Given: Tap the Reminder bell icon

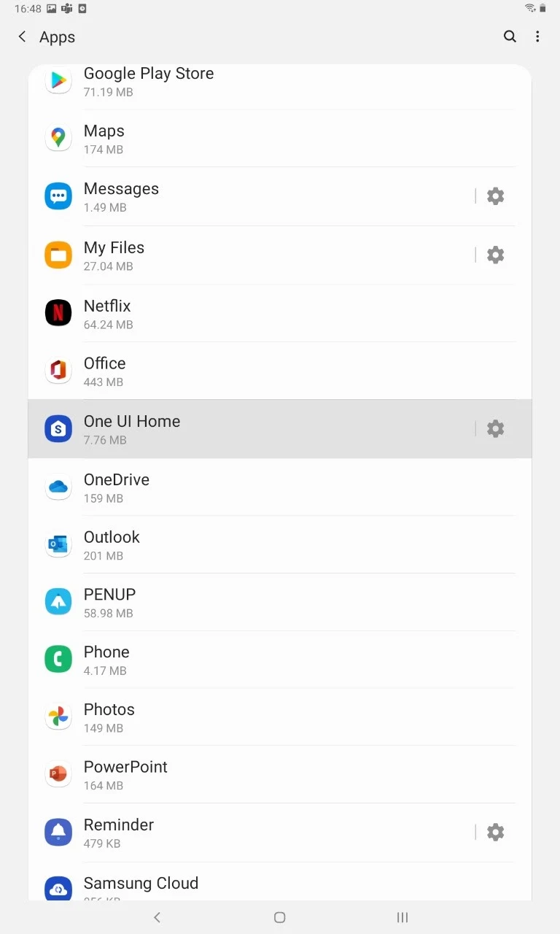Looking at the screenshot, I should (x=58, y=833).
